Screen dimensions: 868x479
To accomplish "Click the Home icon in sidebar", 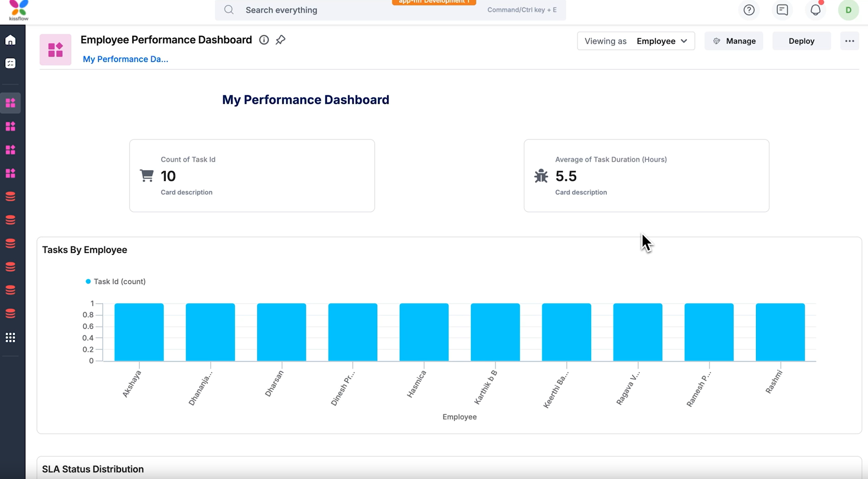I will [10, 40].
